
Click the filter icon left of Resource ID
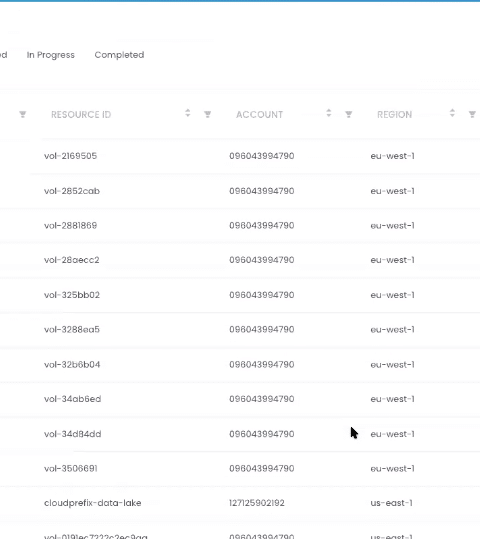(x=22, y=114)
